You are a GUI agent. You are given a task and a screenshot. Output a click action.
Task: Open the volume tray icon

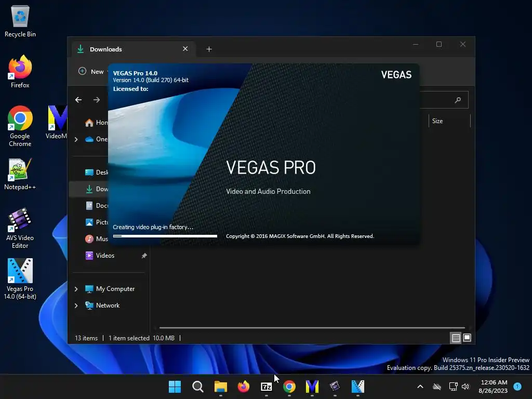465,387
